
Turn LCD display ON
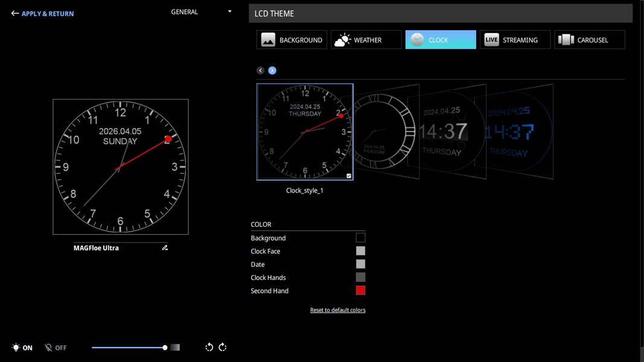pyautogui.click(x=22, y=348)
